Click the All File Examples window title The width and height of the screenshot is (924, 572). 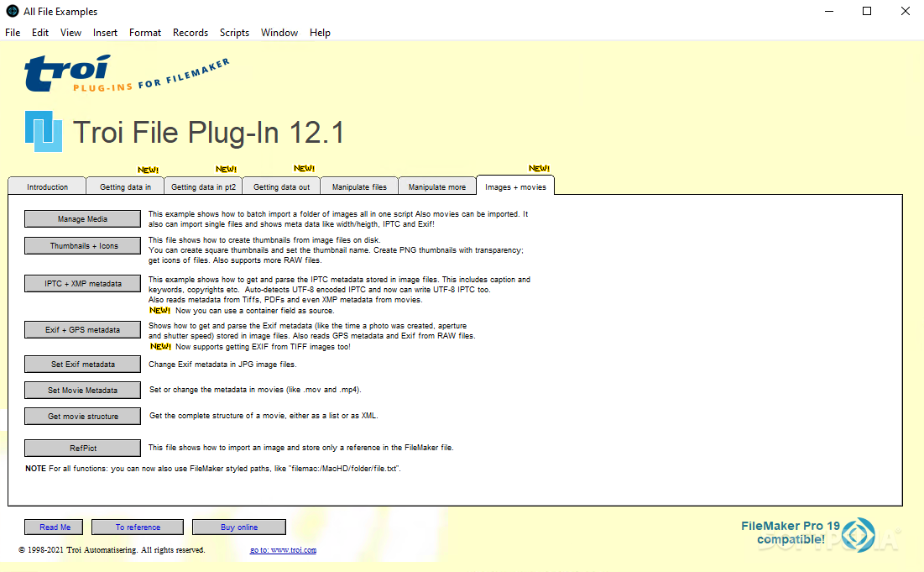[60, 12]
